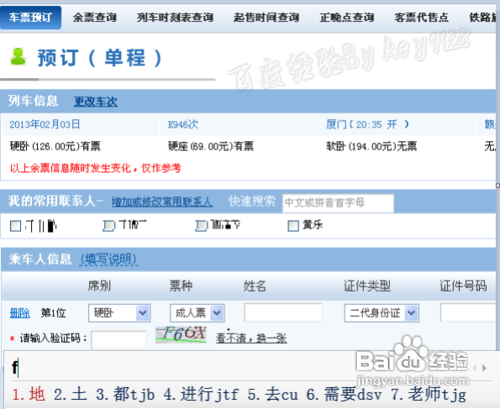Click the 看不清，换一张 captcha refresh link
Screen dimensions: 500x409
click(x=251, y=338)
